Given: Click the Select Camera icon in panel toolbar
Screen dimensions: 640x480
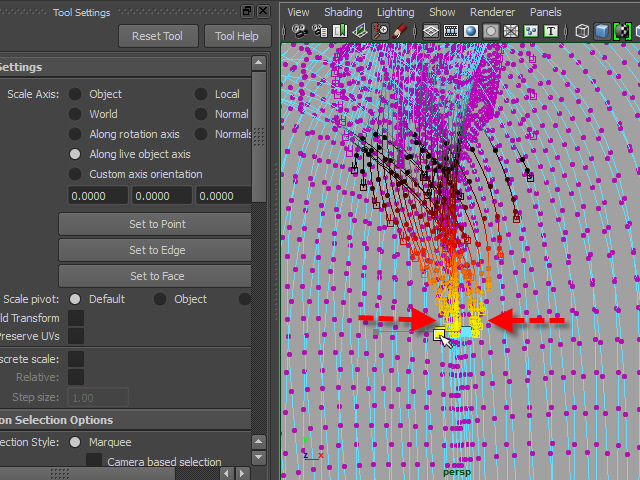Looking at the screenshot, I should pyautogui.click(x=298, y=31).
